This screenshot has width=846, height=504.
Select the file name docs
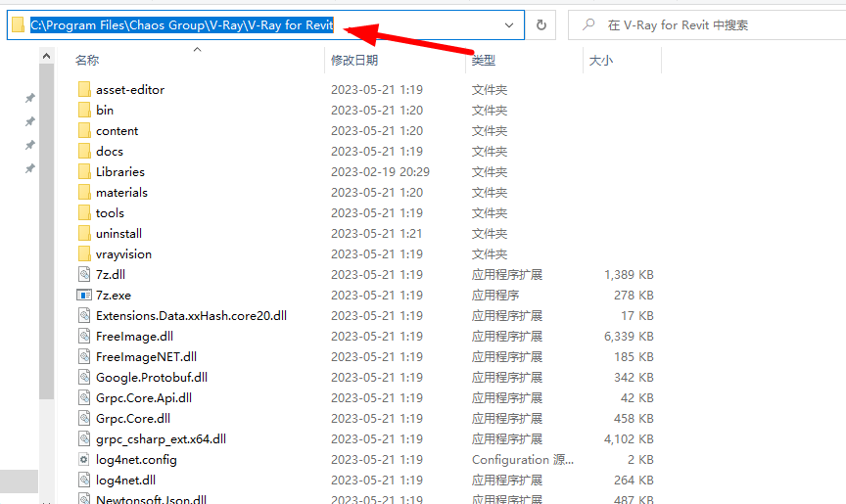[110, 151]
